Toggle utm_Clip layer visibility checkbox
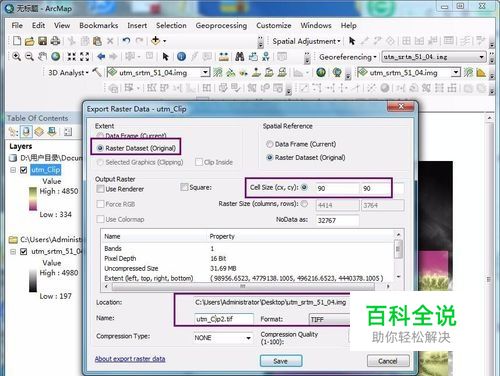 click(x=23, y=170)
